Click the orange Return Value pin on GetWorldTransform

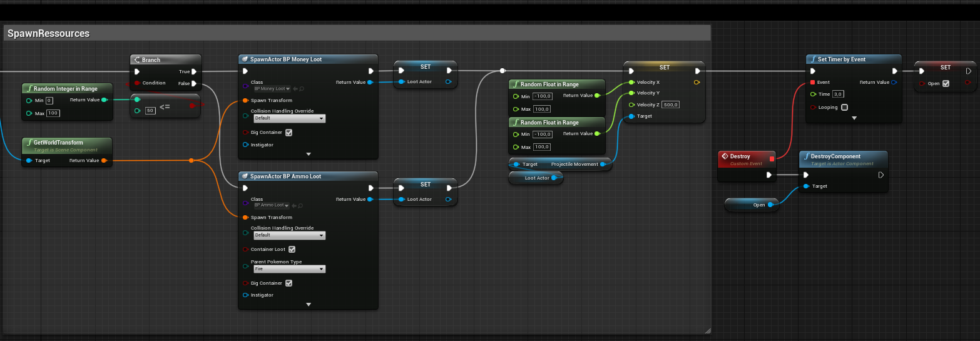(104, 161)
